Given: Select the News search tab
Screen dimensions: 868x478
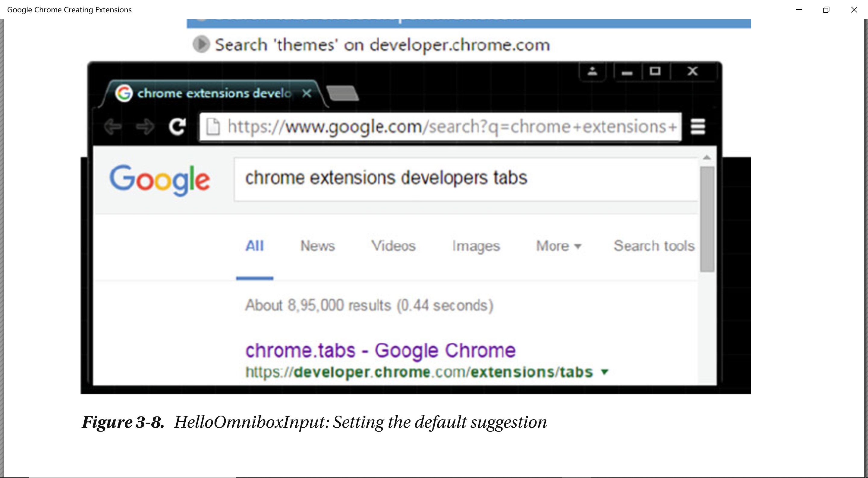Looking at the screenshot, I should (317, 246).
